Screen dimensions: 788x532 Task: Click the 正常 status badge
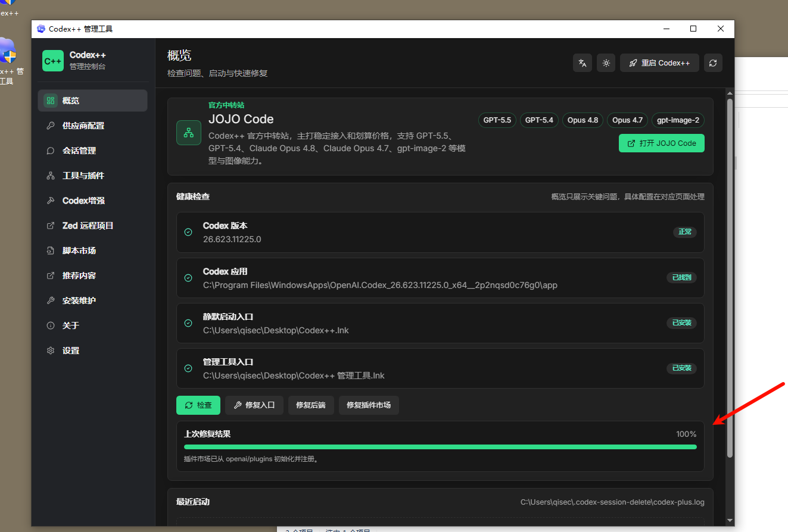pyautogui.click(x=685, y=232)
